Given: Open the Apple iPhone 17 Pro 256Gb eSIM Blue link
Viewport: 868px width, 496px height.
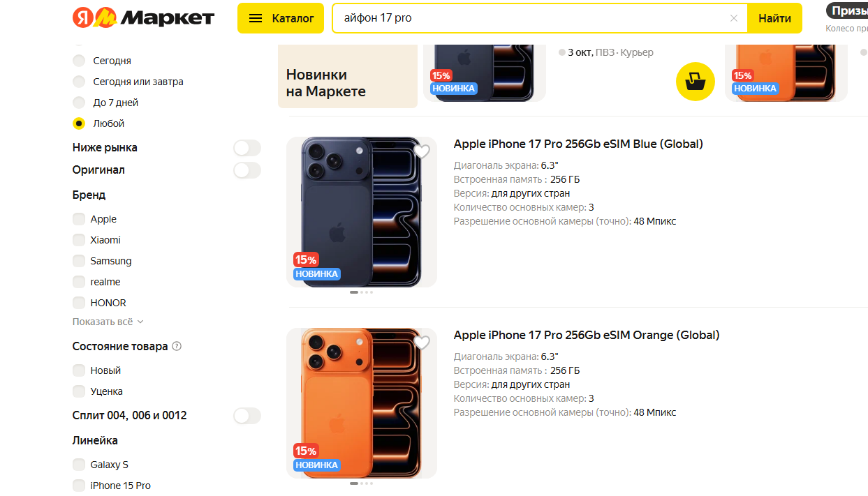Looking at the screenshot, I should pyautogui.click(x=578, y=144).
